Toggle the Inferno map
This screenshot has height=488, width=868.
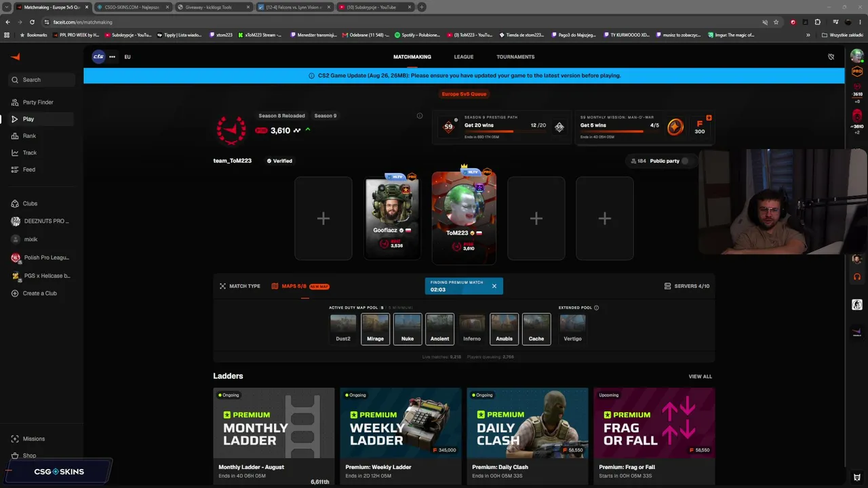click(472, 329)
